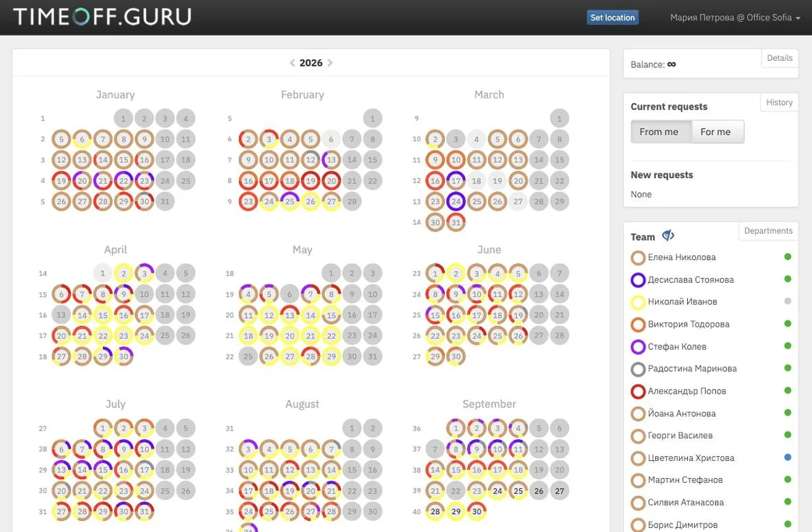The width and height of the screenshot is (812, 532).
Task: Open the balance Details tab
Action: (779, 58)
